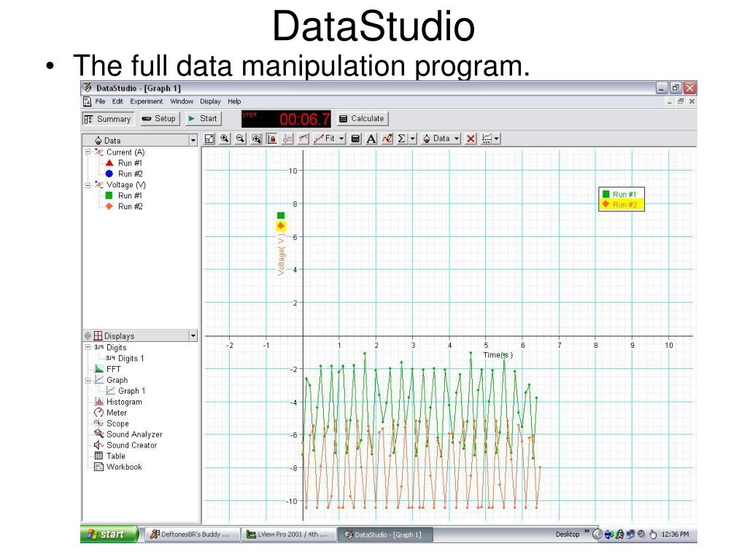The width and height of the screenshot is (747, 560).
Task: Open the Graph Settings icon
Action: click(x=487, y=139)
